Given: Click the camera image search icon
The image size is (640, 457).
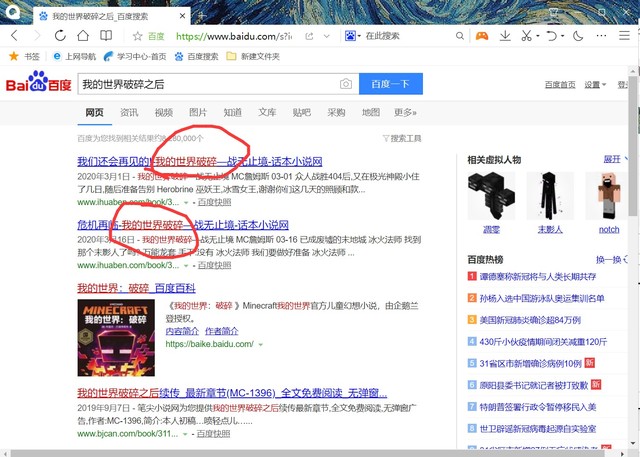Looking at the screenshot, I should coord(346,85).
